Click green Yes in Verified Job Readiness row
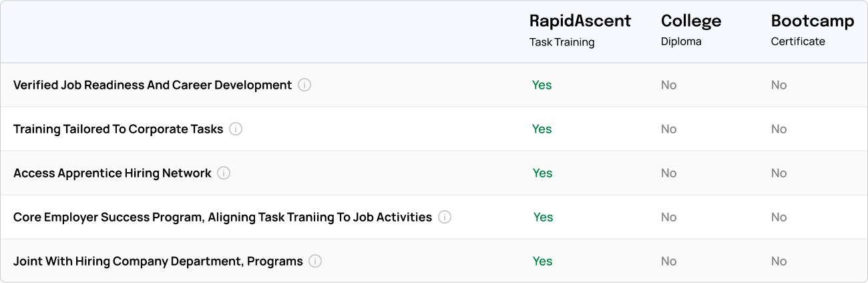Screen dimensions: 868x283 pyautogui.click(x=542, y=85)
